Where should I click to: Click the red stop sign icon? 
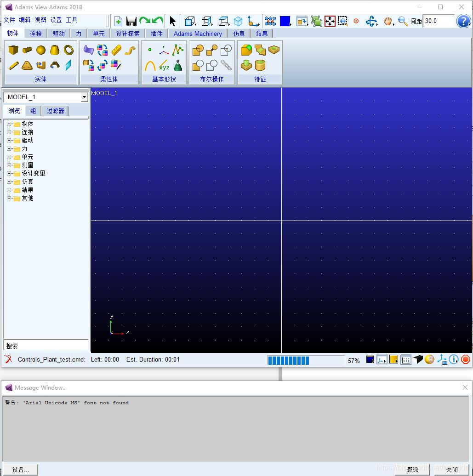click(466, 360)
